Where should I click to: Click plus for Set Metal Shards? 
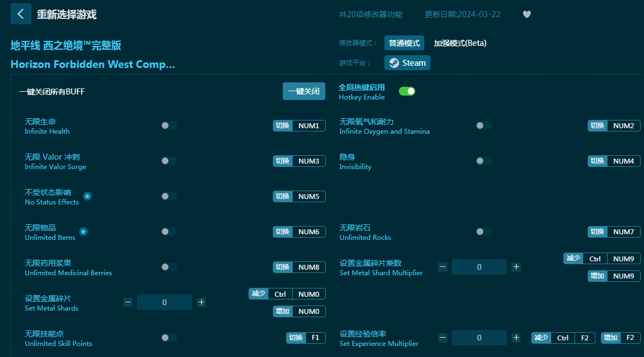coord(201,302)
